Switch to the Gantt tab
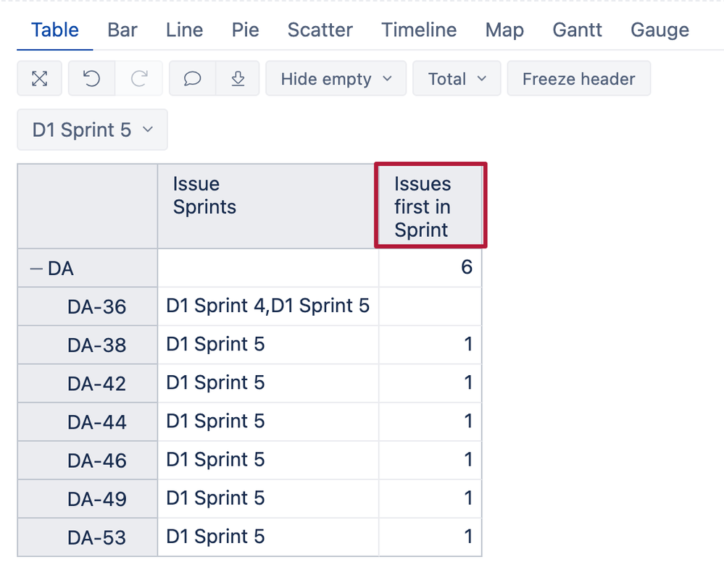The width and height of the screenshot is (724, 588). coord(577,30)
